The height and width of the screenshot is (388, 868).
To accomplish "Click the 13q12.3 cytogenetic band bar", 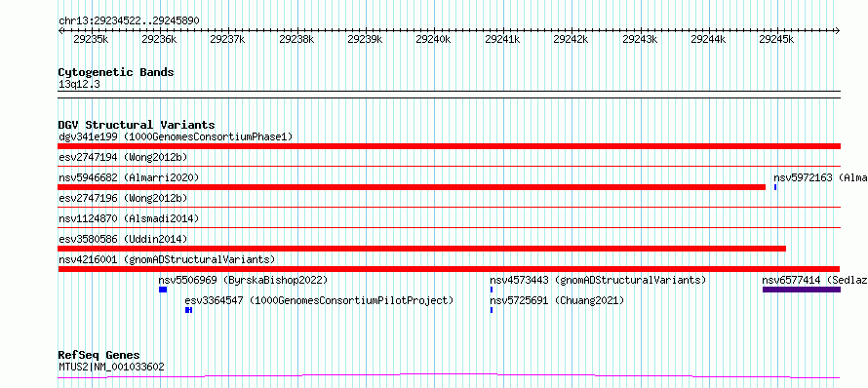I will pos(449,95).
